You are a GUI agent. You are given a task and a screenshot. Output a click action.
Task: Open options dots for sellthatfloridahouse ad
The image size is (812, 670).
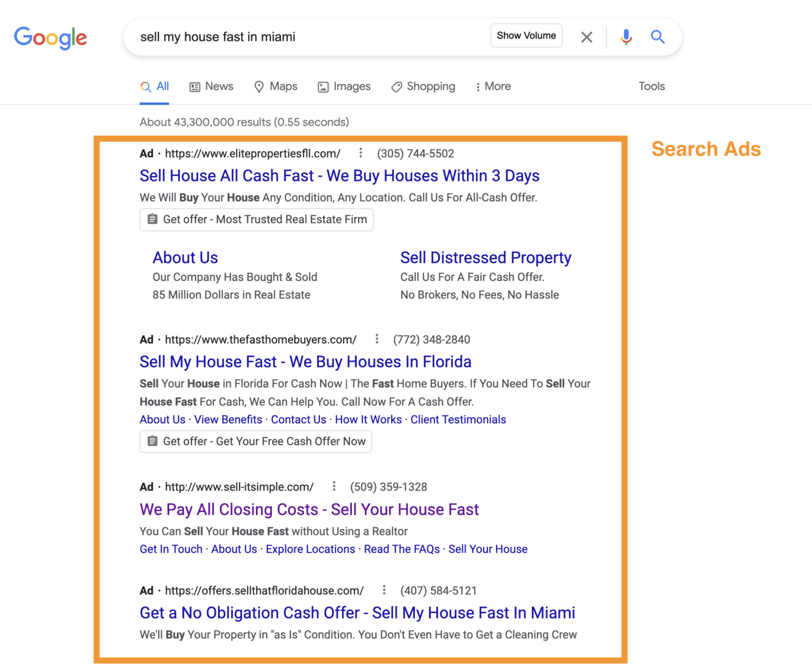384,590
